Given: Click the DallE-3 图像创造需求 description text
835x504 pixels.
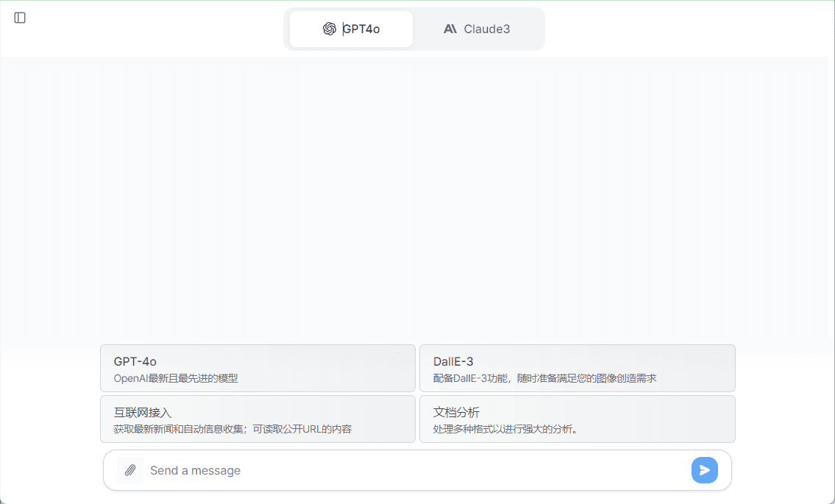Looking at the screenshot, I should 544,378.
